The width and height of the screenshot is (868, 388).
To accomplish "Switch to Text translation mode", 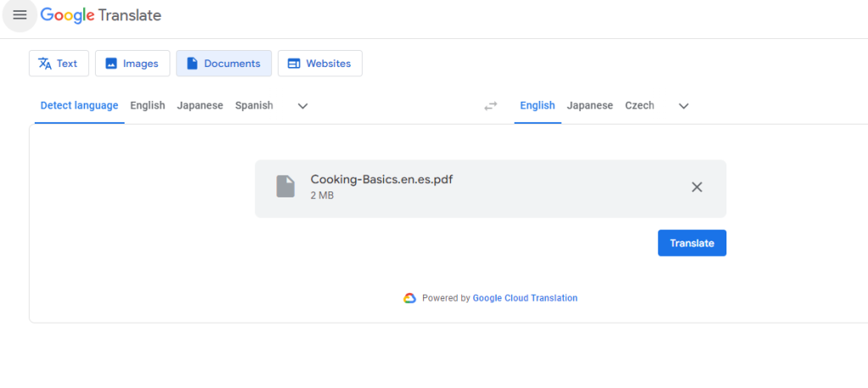I will (58, 64).
